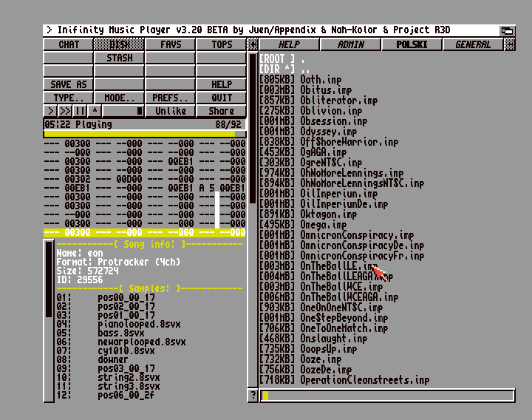Pick Omega.imp from the list
The image size is (532, 420).
click(303, 225)
